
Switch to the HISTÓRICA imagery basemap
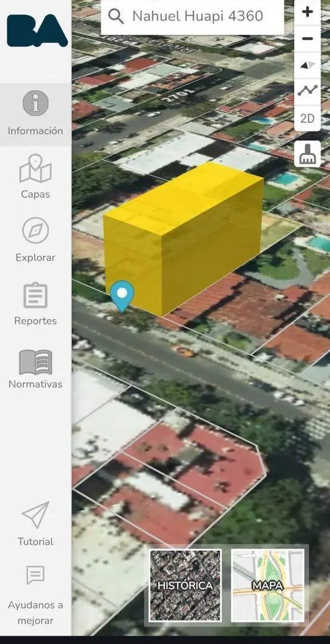coord(185,586)
